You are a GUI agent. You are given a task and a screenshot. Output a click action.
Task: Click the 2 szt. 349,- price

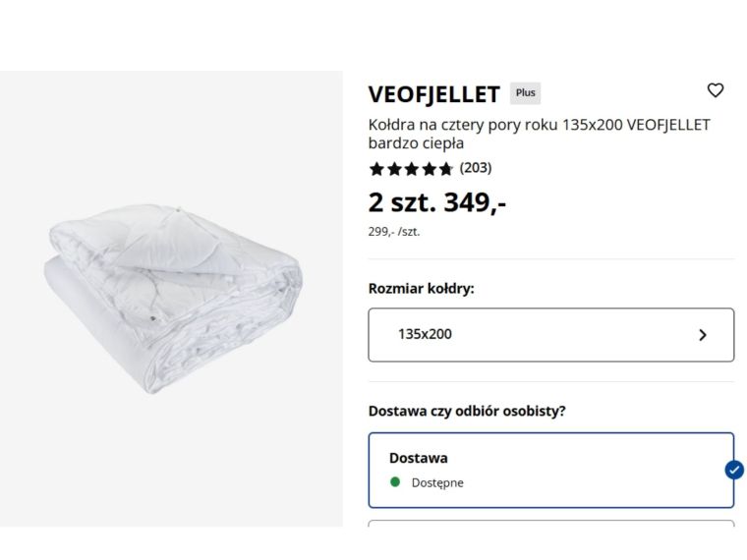tap(437, 202)
